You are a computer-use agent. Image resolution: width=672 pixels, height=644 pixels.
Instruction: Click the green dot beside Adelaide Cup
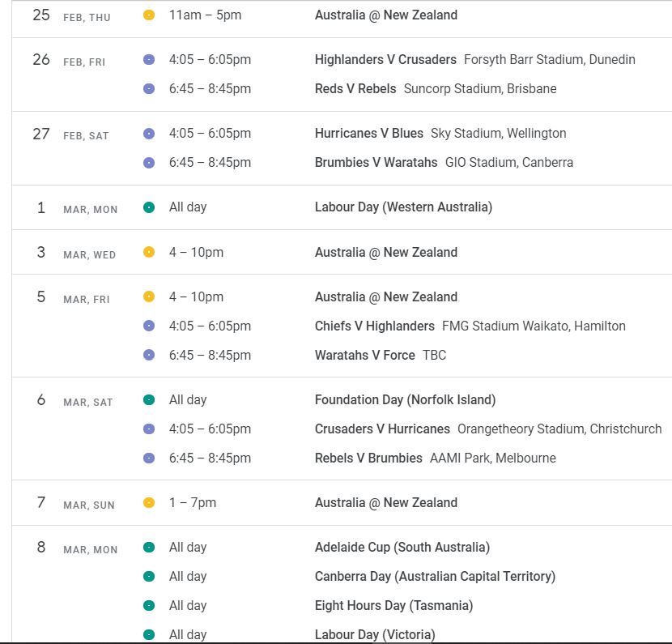pos(149,548)
